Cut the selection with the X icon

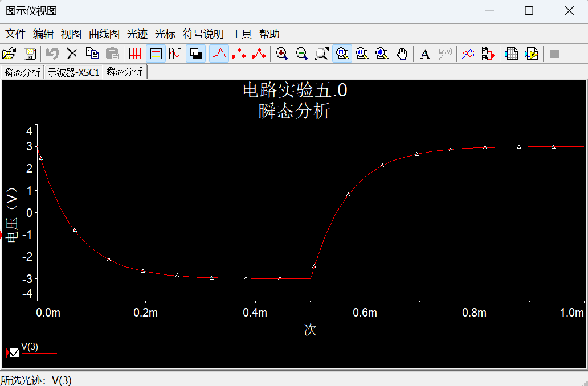click(x=72, y=54)
